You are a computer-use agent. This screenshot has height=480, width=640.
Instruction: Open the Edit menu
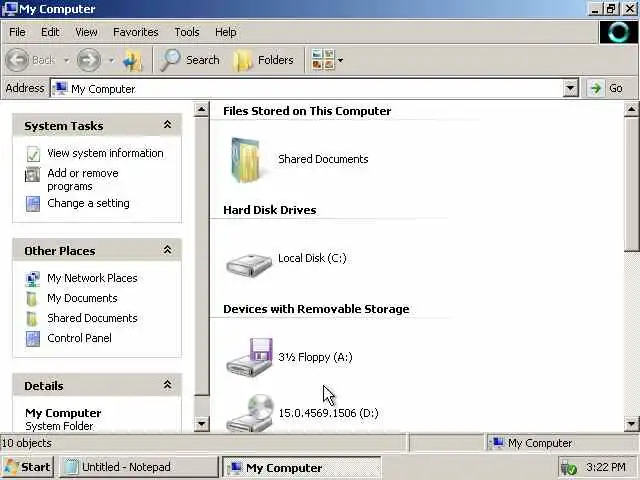[x=50, y=32]
